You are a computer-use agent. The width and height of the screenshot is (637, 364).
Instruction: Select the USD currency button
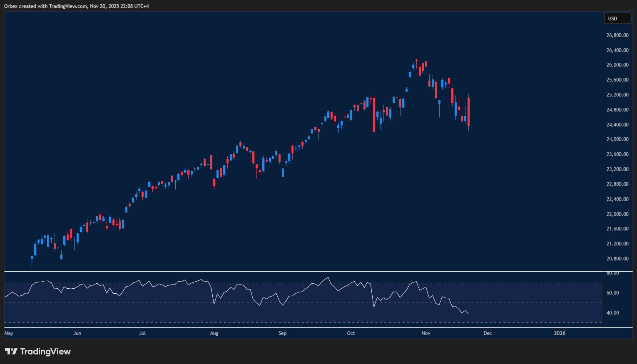[x=617, y=18]
